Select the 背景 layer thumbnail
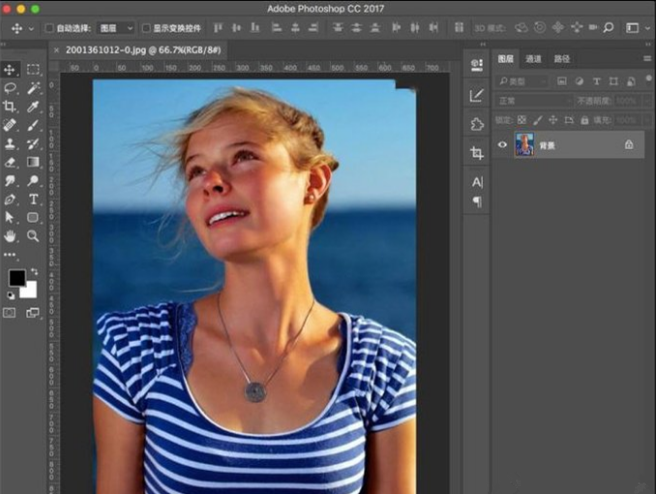The image size is (656, 494). coord(524,145)
